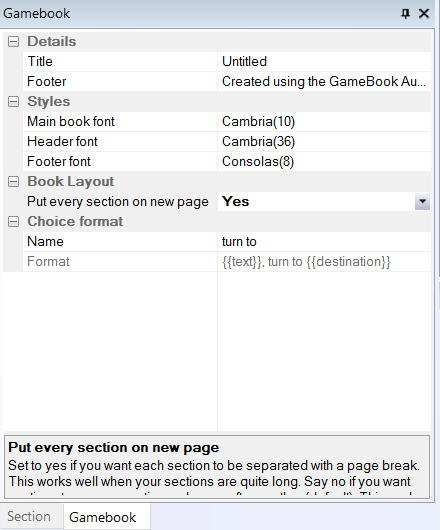Image resolution: width=440 pixels, height=530 pixels.
Task: Edit the Title value Untitled
Action: (x=324, y=62)
